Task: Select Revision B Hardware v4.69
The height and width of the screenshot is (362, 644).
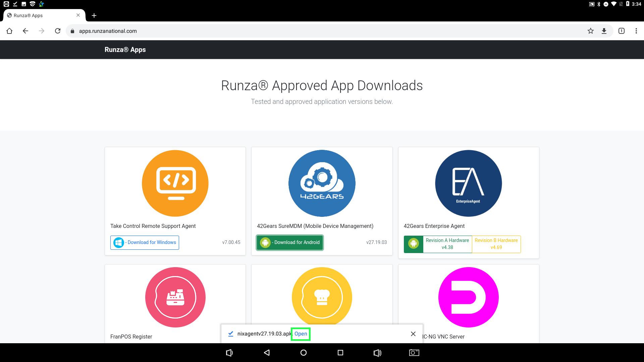Action: click(x=496, y=244)
